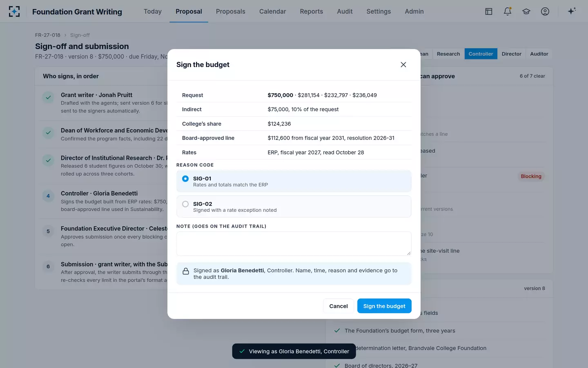
Task: Click the lock icon beside signed-as notice
Action: point(186,271)
